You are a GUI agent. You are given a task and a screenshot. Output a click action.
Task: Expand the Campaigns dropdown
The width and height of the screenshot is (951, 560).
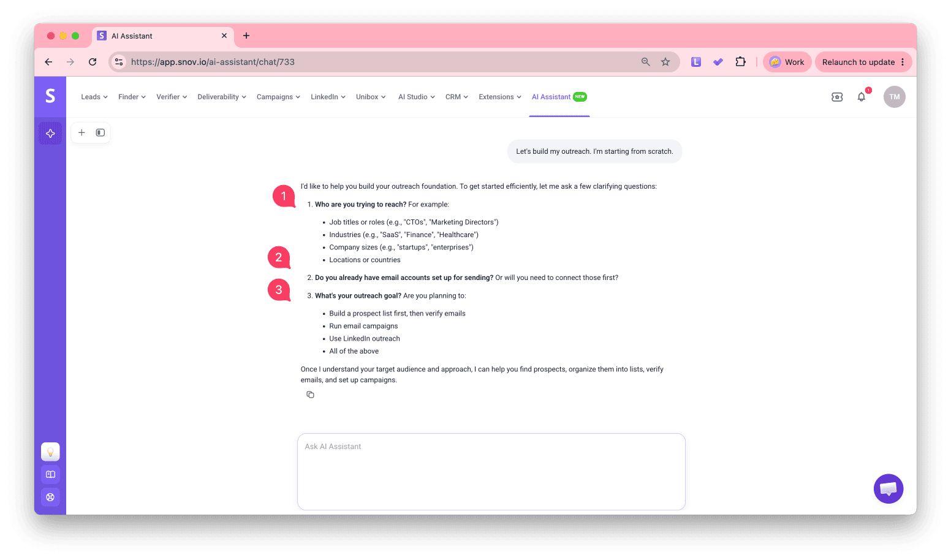click(278, 97)
